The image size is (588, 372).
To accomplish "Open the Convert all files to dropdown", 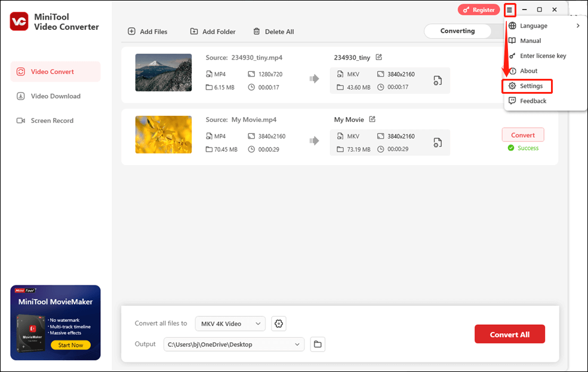I will (x=230, y=324).
